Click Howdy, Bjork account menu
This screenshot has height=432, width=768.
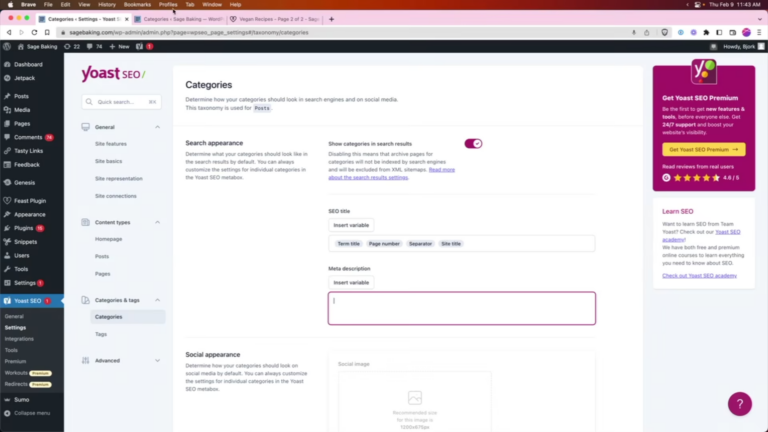pyautogui.click(x=743, y=47)
